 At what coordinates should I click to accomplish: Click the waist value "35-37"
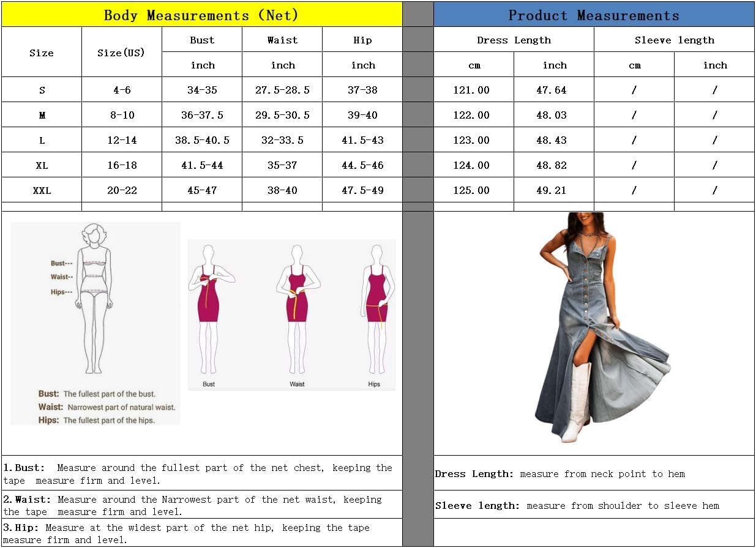pos(282,165)
